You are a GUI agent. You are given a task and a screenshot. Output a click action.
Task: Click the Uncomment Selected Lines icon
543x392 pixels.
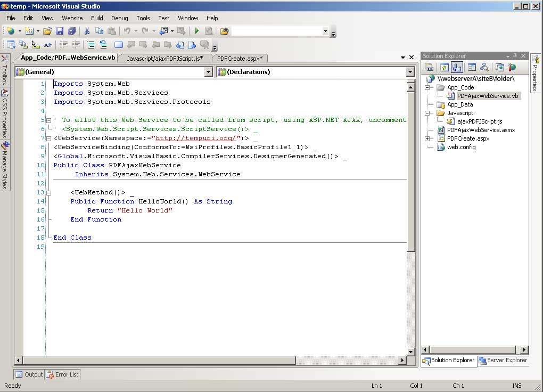[x=103, y=45]
